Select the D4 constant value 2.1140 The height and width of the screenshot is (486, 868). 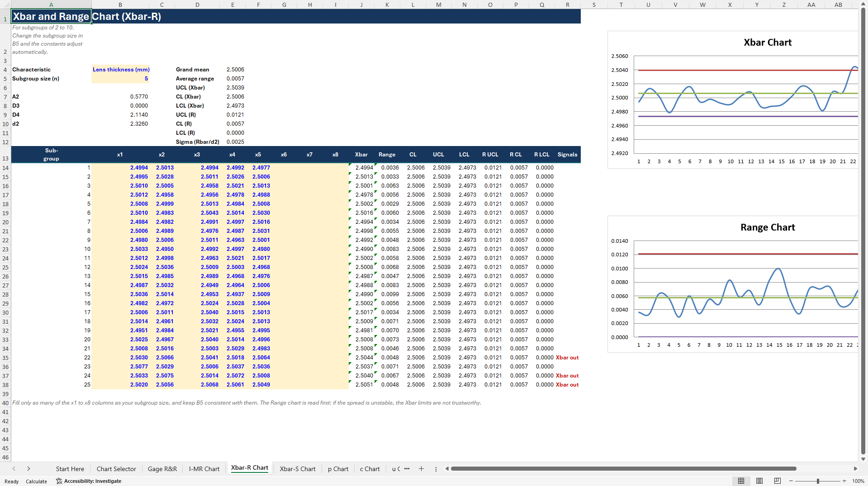click(x=139, y=115)
